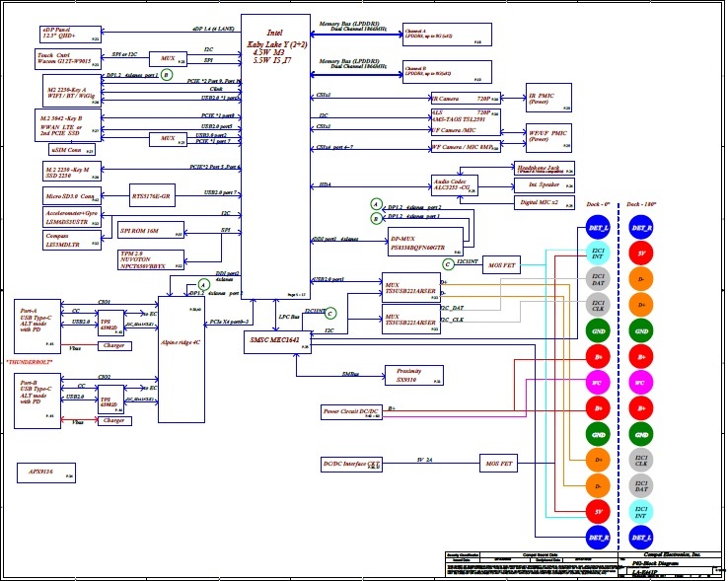Click the cyan I2C1 INT circle under Dock-0°
The image size is (728, 581).
(x=598, y=254)
